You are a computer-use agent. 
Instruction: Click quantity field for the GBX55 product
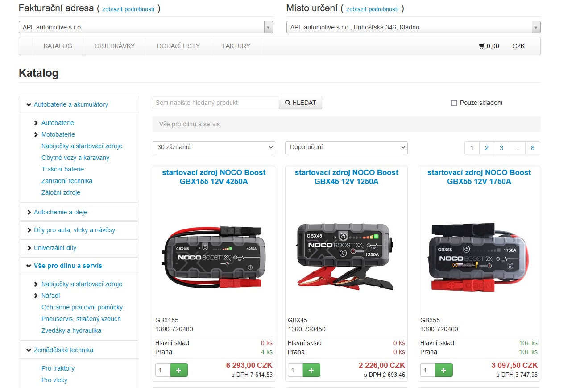point(428,370)
